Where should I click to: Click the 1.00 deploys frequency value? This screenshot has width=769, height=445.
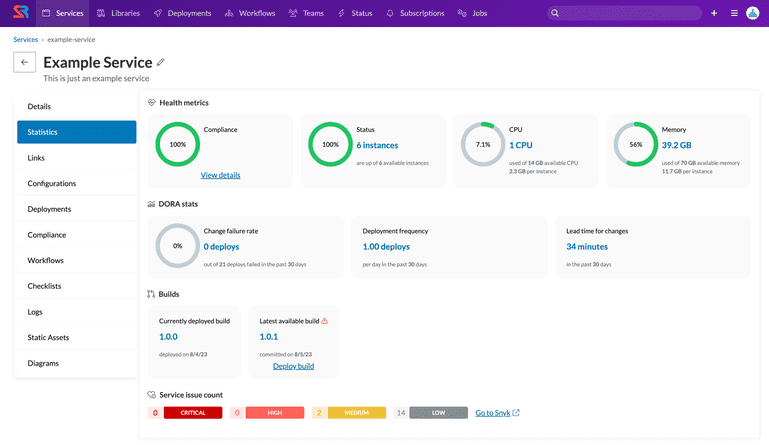[x=386, y=247]
